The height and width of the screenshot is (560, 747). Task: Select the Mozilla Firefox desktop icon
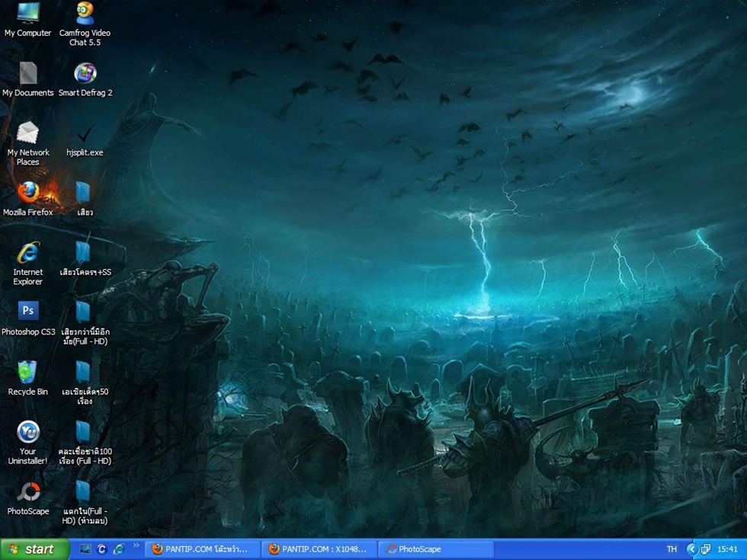[27, 199]
